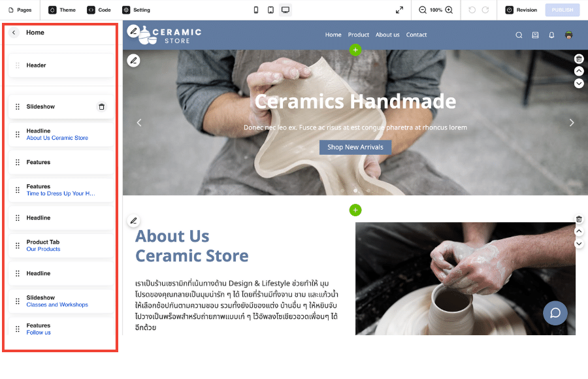Go back from Home panel
This screenshot has height=379, width=588.
pos(14,33)
